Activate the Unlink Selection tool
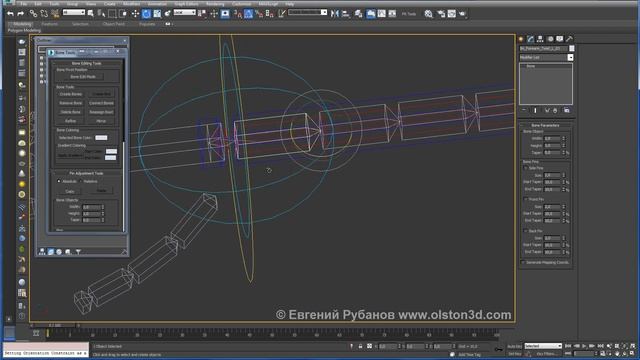The image size is (640, 360). 44,14
